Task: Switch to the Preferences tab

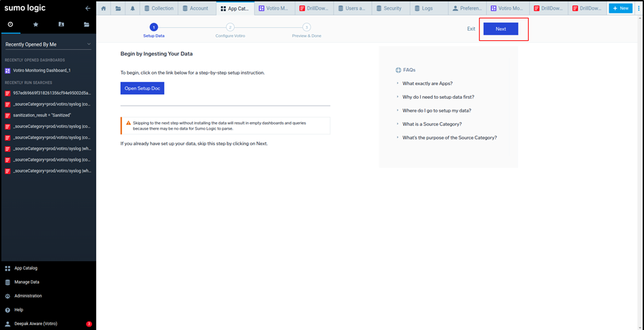Action: [467, 8]
